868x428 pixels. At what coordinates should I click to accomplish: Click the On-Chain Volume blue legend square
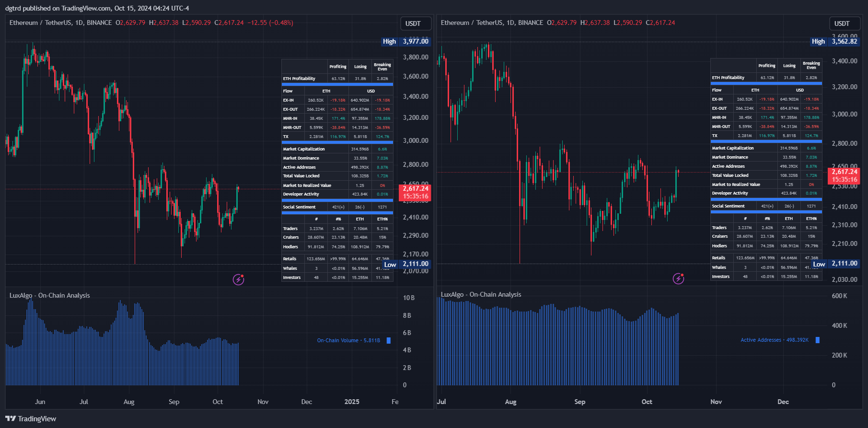[389, 340]
